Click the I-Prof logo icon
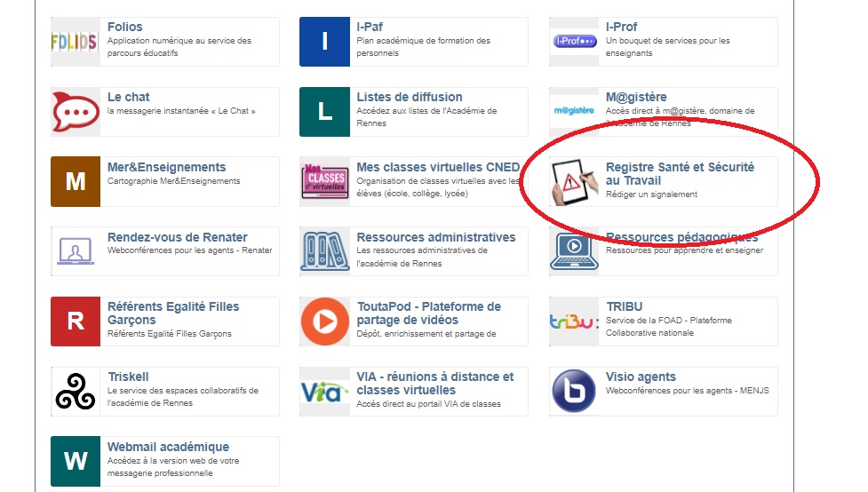The height and width of the screenshot is (492, 868). click(x=574, y=42)
